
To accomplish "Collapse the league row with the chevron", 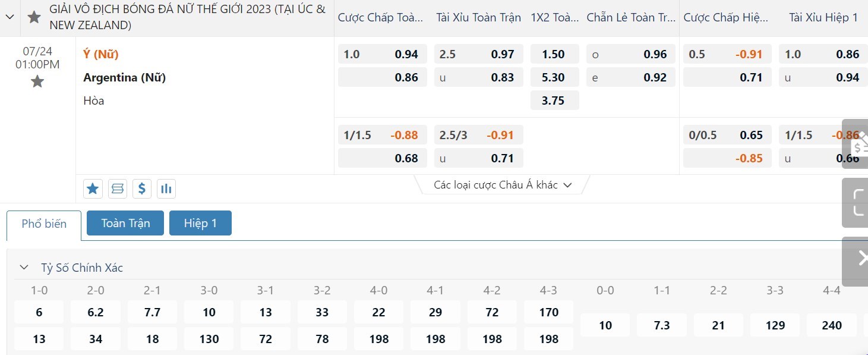I will point(10,17).
